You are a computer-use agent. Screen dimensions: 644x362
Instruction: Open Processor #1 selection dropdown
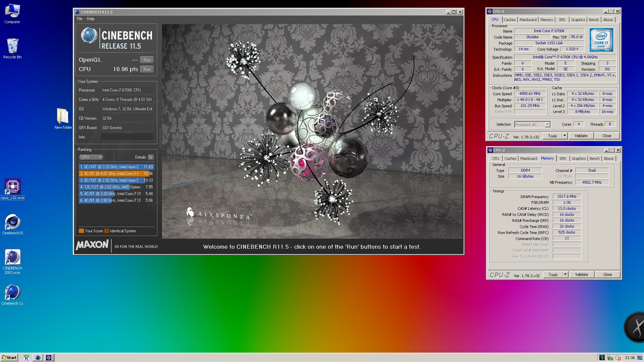click(x=532, y=125)
